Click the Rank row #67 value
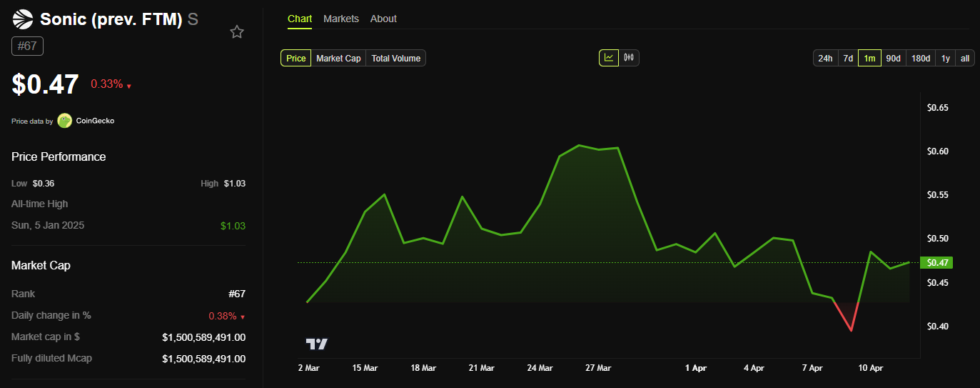 tap(236, 294)
